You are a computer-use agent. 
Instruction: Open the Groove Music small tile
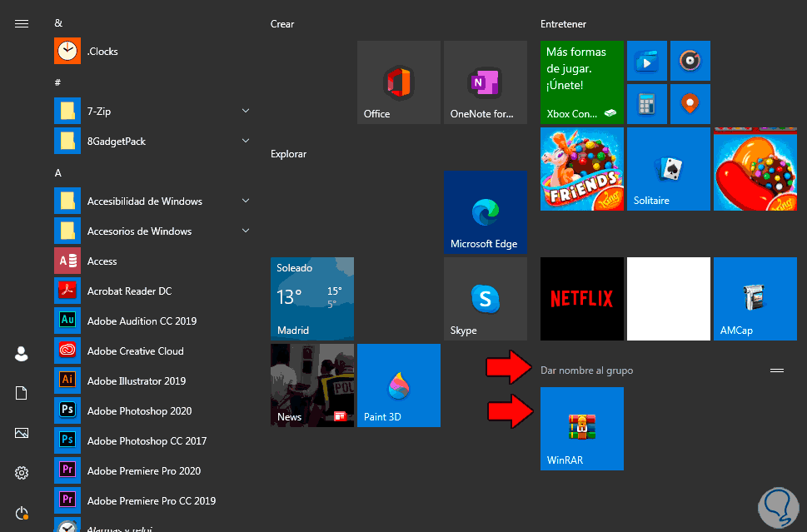tap(690, 61)
